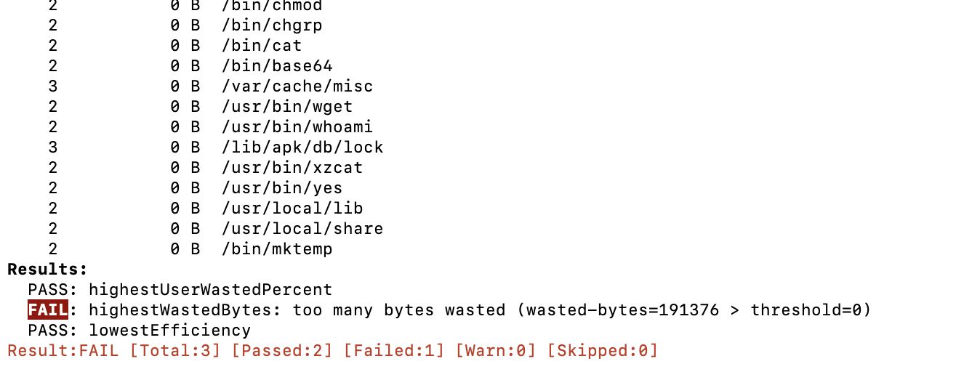980x372 pixels.
Task: Click the /usr/bin/yes path text
Action: tap(282, 188)
